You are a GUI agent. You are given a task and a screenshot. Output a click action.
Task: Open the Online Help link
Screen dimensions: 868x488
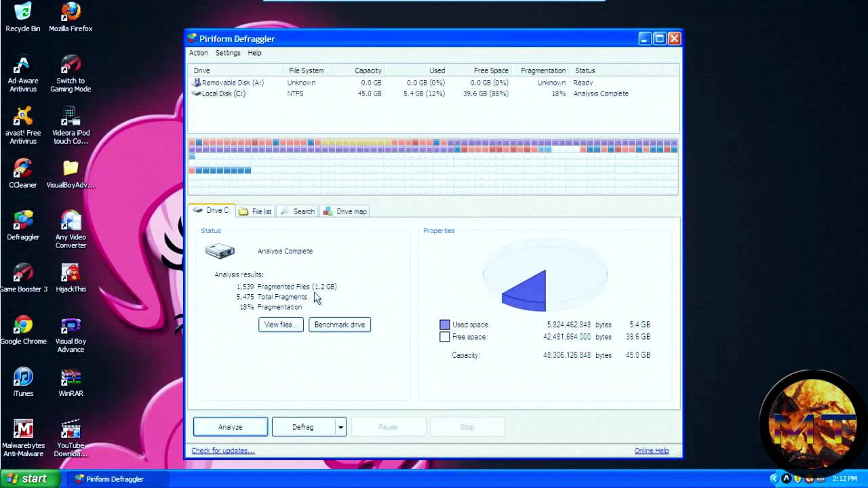(x=652, y=451)
